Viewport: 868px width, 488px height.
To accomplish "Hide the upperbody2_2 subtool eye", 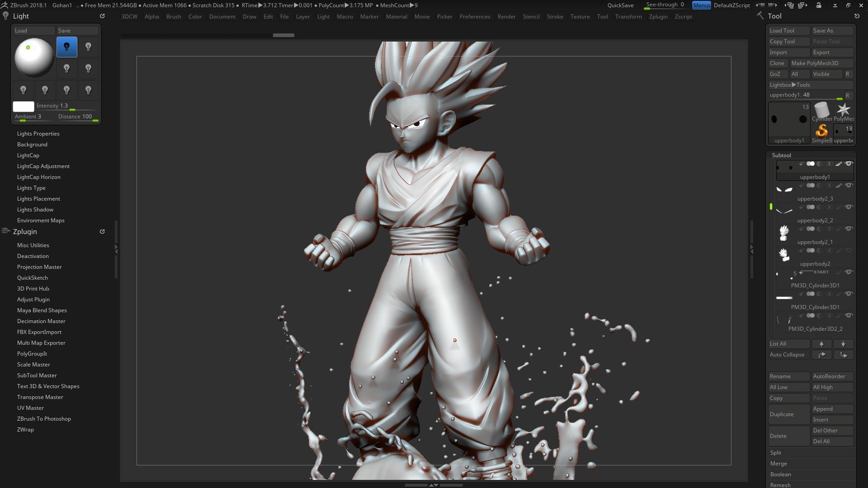I will [x=849, y=207].
